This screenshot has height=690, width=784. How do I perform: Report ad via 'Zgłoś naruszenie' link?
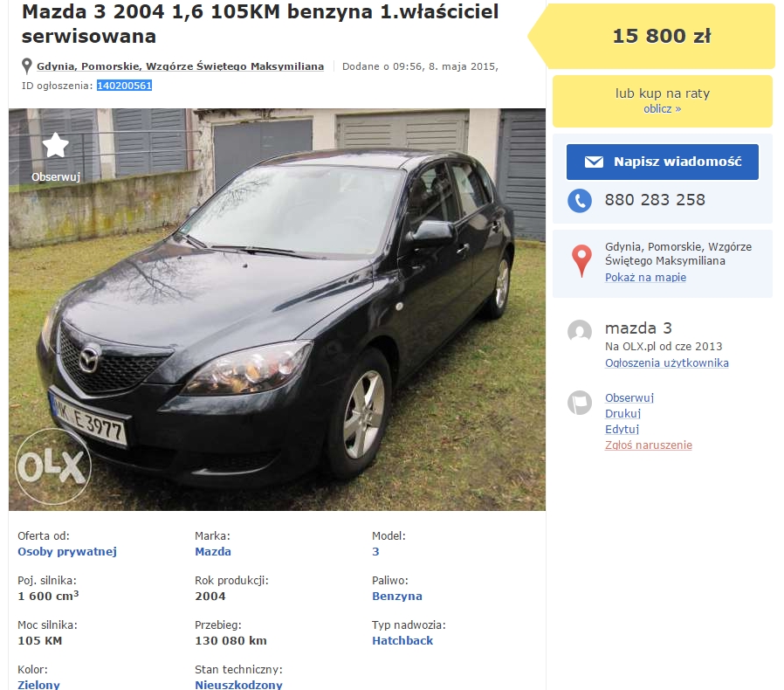pos(649,445)
